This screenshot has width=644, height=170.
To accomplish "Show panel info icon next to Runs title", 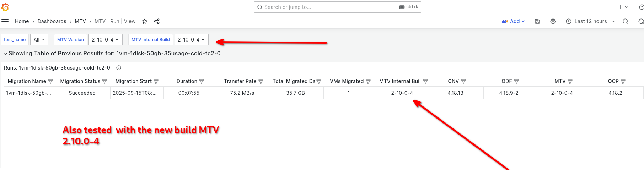I will coord(119,68).
